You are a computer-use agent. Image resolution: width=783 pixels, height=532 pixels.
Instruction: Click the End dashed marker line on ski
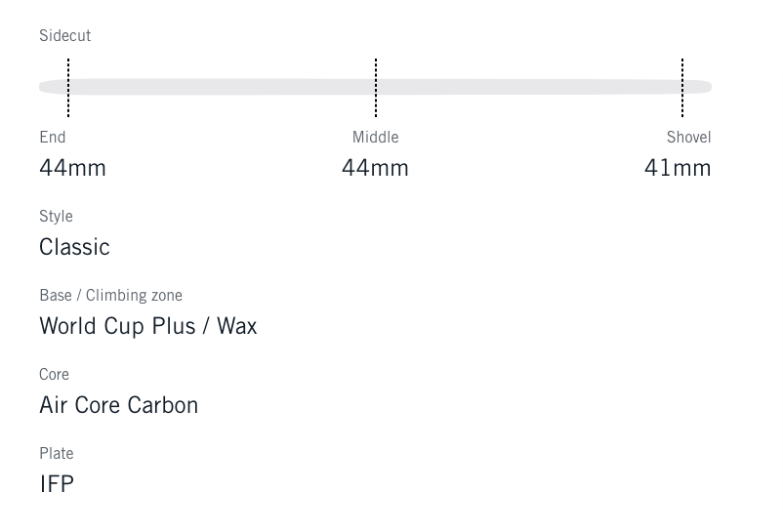point(68,87)
